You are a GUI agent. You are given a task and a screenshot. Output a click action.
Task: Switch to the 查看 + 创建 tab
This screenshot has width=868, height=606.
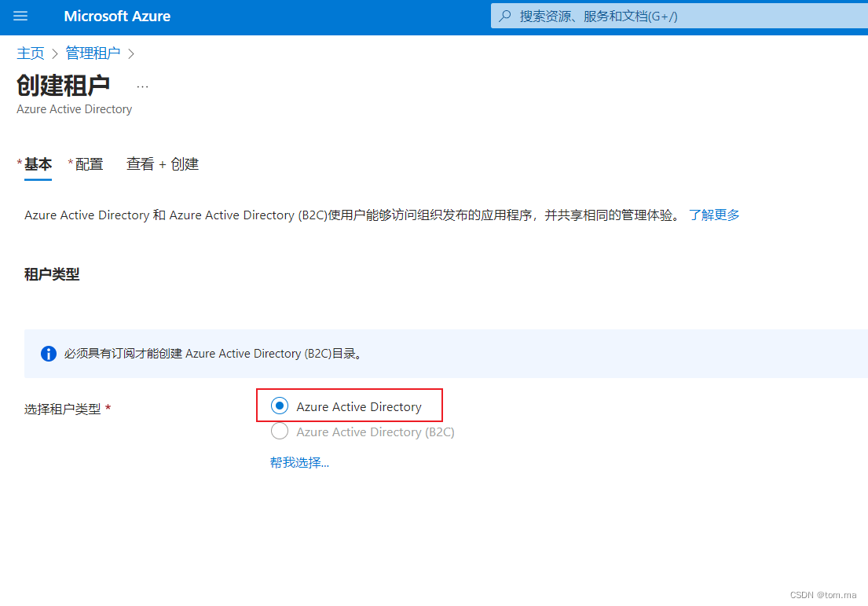(x=163, y=164)
